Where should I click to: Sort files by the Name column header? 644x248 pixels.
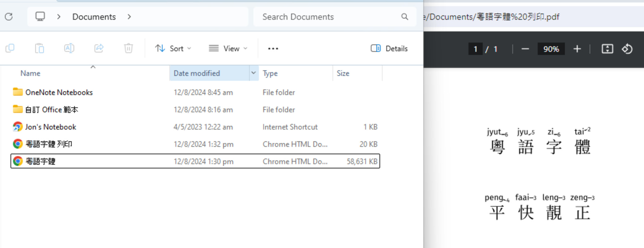coord(30,73)
